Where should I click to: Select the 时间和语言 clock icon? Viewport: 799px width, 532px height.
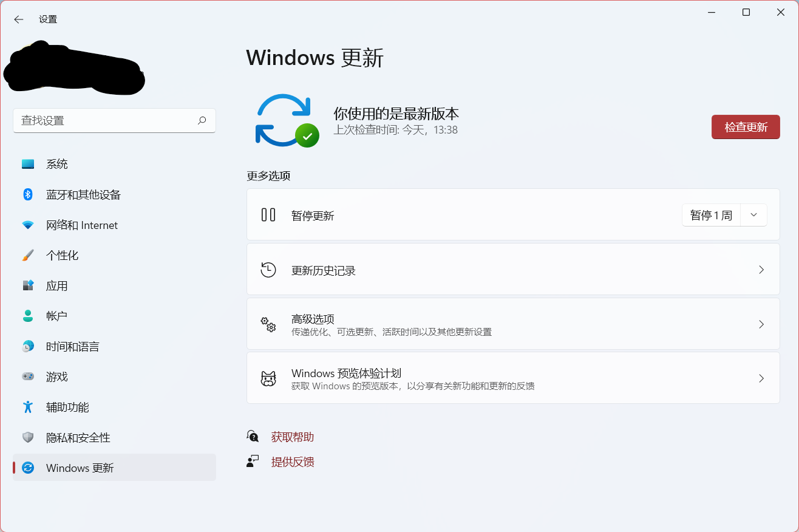[27, 346]
